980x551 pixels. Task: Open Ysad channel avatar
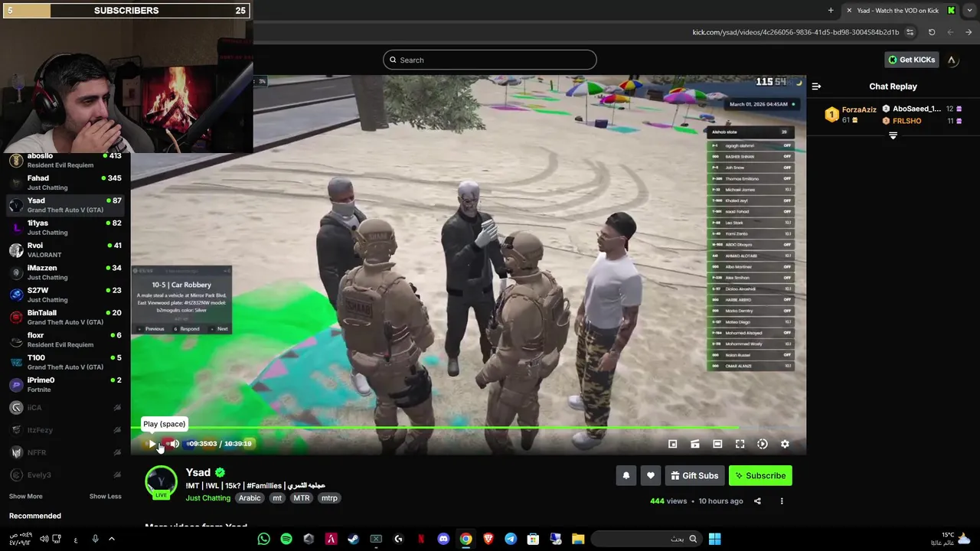pos(161,481)
